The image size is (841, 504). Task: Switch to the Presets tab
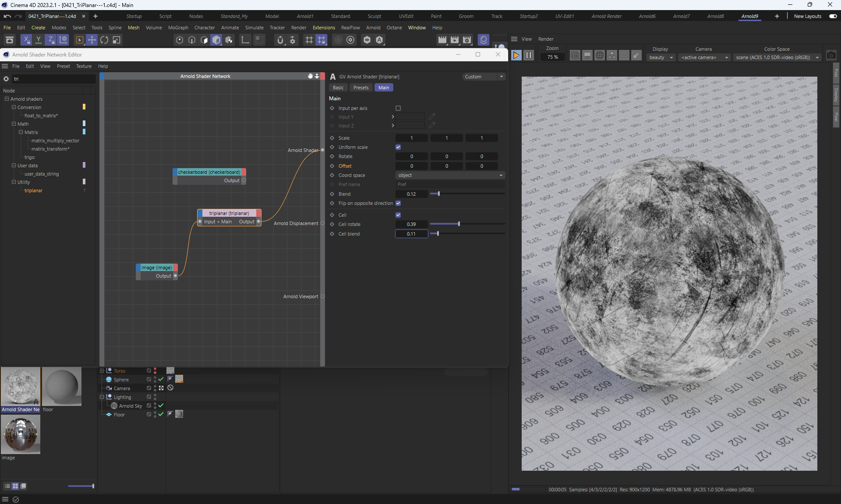pyautogui.click(x=361, y=88)
